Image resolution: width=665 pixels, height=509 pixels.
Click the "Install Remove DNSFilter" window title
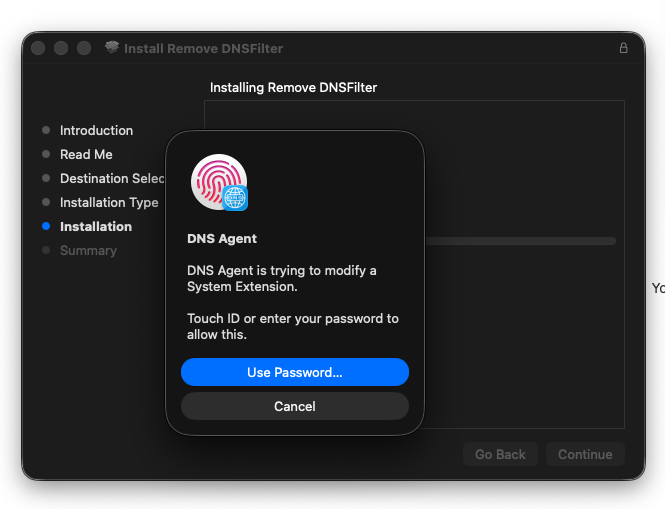(203, 48)
